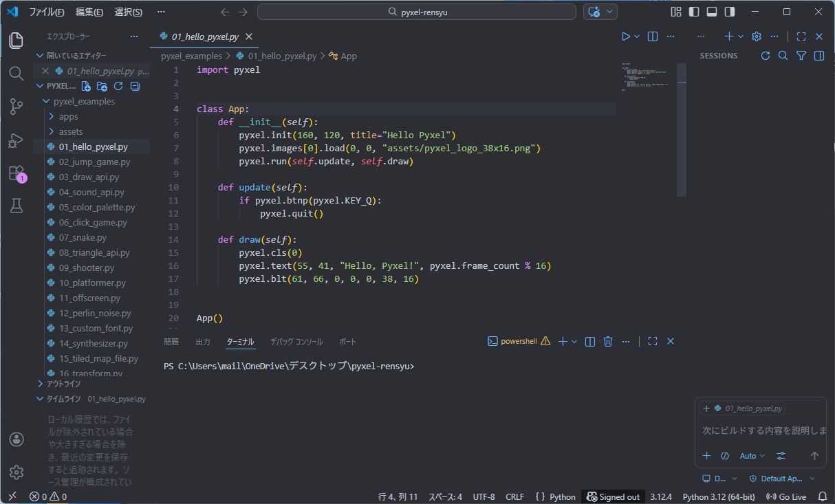This screenshot has width=835, height=504.
Task: Open 07_snake.py in the explorer
Action: [83, 237]
